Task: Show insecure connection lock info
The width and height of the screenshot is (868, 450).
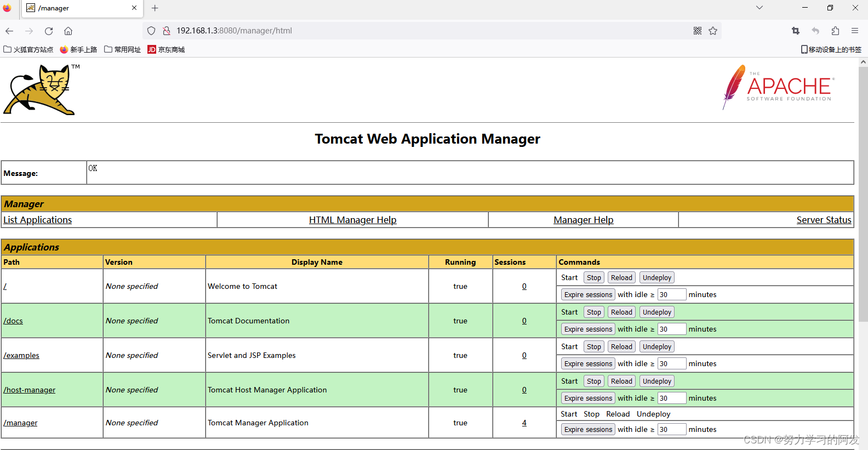Action: coord(167,31)
